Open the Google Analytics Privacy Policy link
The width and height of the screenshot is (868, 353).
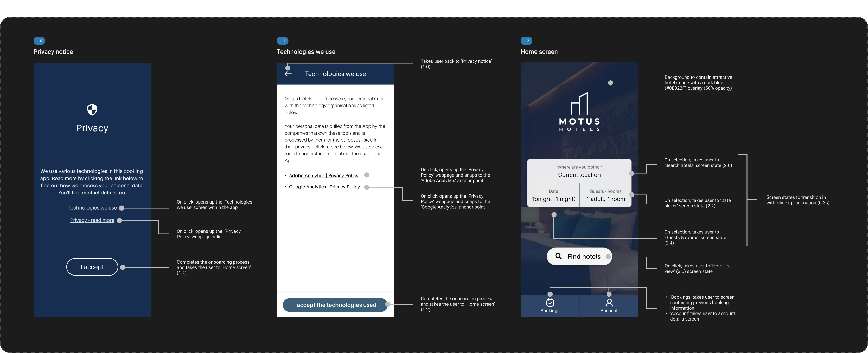click(324, 187)
